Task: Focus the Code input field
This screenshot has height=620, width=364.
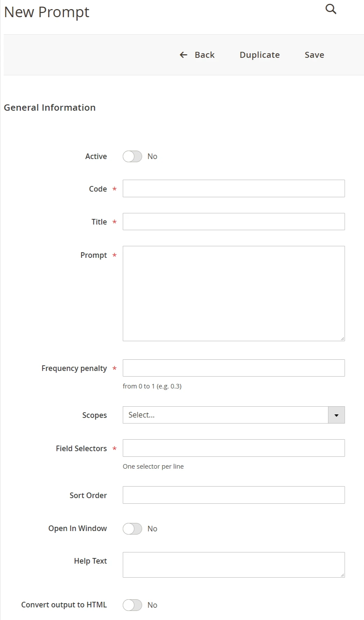Action: 234,189
